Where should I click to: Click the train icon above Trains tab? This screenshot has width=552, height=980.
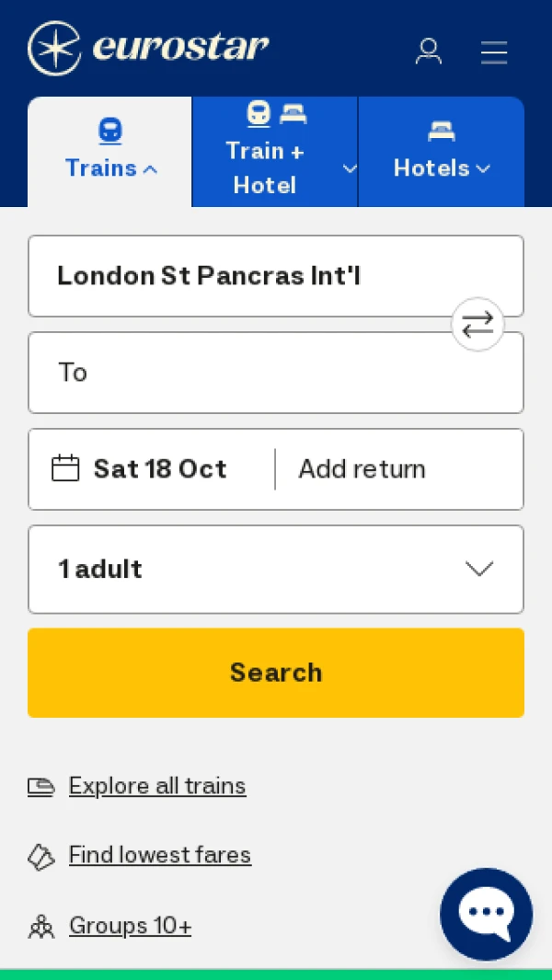coord(109,130)
